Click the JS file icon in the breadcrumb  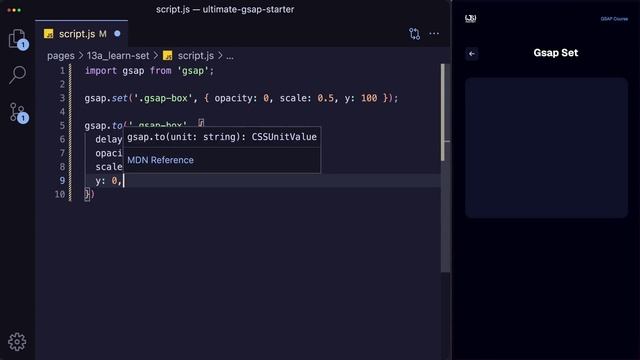pyautogui.click(x=167, y=56)
